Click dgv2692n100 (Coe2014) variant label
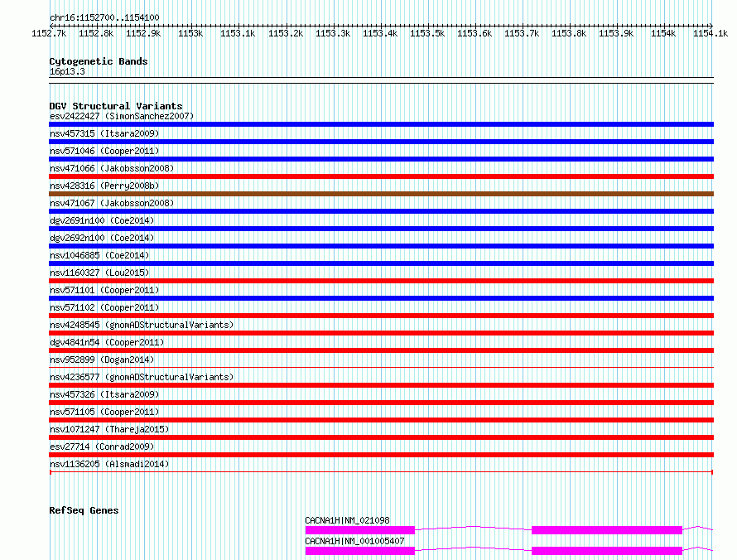Screen dimensions: 737x560 point(102,238)
